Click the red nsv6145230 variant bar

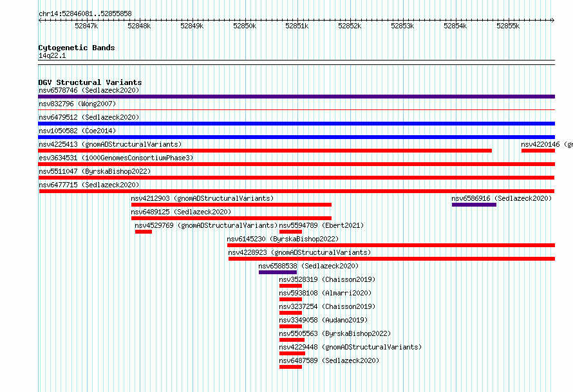click(391, 245)
